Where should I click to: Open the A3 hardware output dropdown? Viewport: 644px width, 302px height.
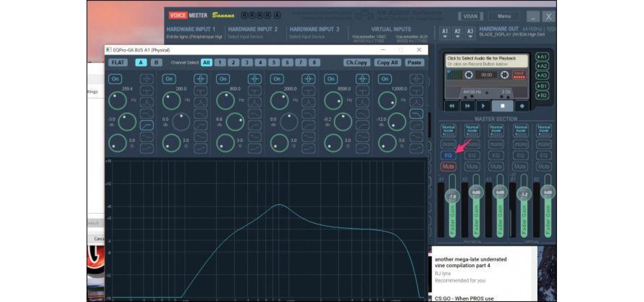[470, 33]
